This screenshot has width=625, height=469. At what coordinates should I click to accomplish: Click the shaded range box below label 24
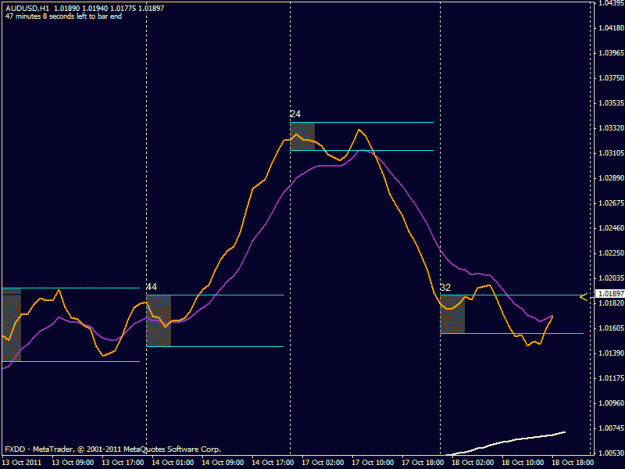[303, 136]
